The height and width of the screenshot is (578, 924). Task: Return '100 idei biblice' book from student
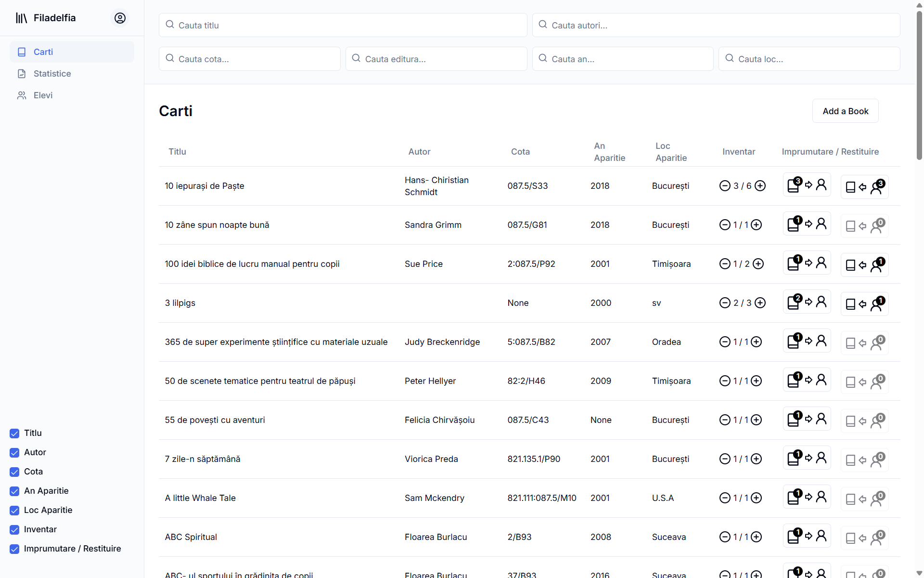pos(864,265)
